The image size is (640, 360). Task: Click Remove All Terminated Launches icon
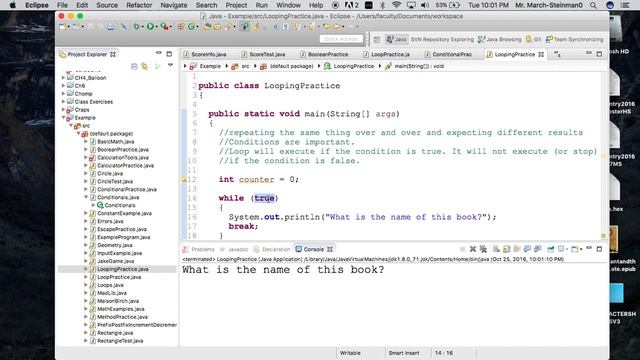[x=483, y=249]
